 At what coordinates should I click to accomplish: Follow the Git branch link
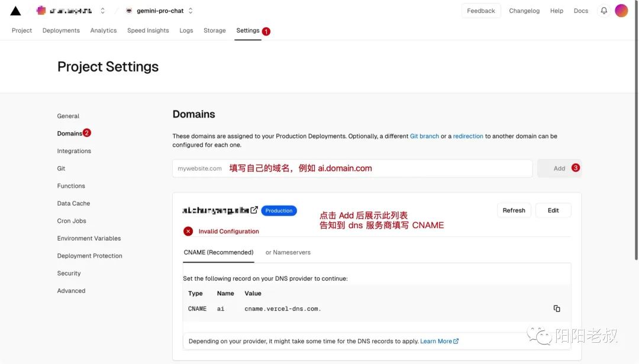[424, 136]
